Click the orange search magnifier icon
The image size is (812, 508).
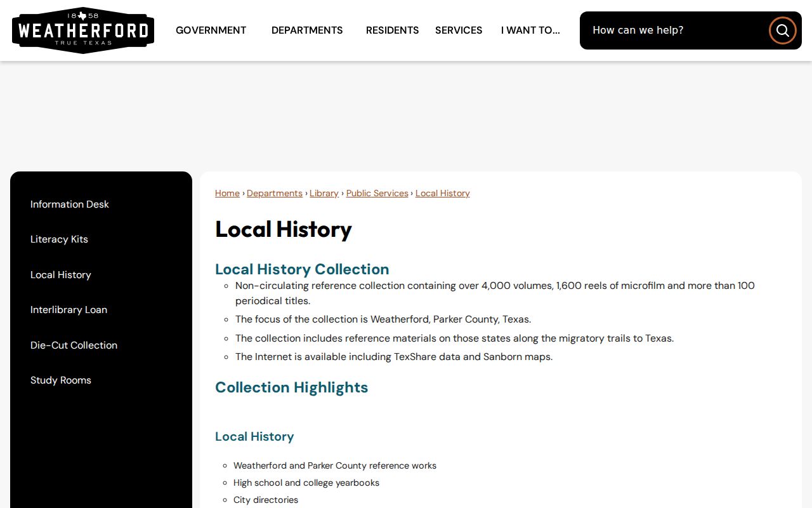click(x=782, y=30)
